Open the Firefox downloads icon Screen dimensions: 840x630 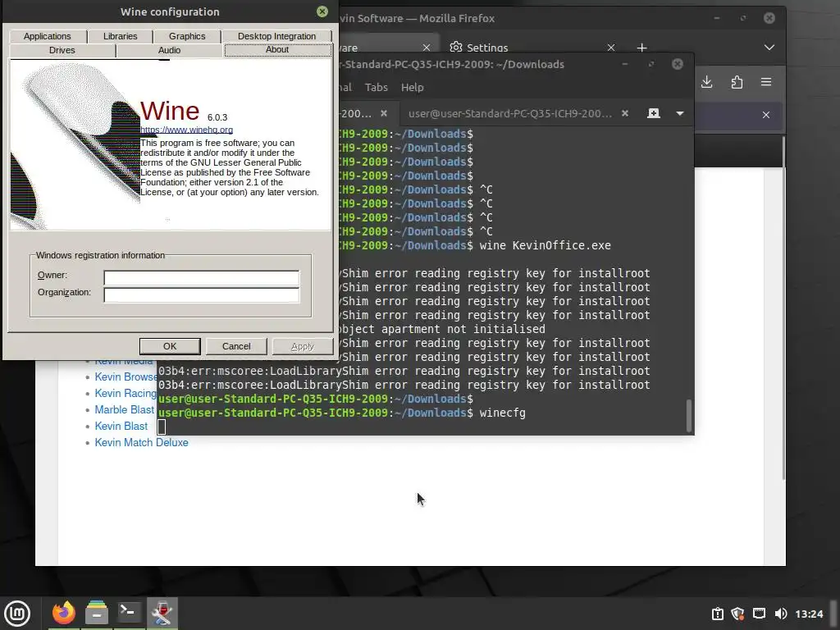(x=706, y=81)
